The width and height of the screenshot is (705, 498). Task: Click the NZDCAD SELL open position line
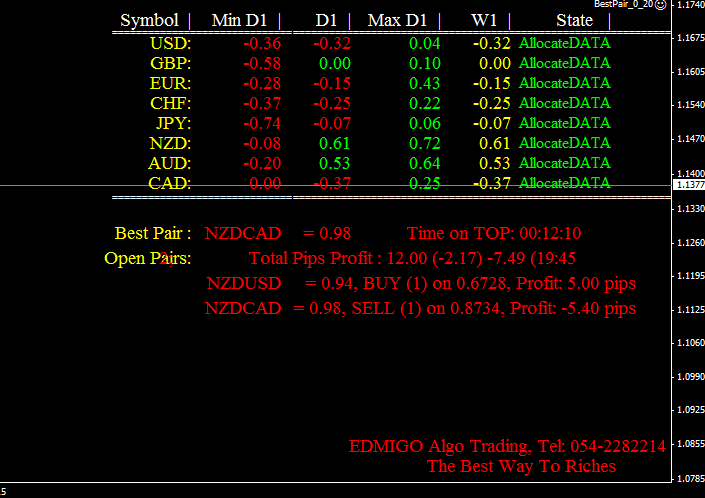point(420,309)
